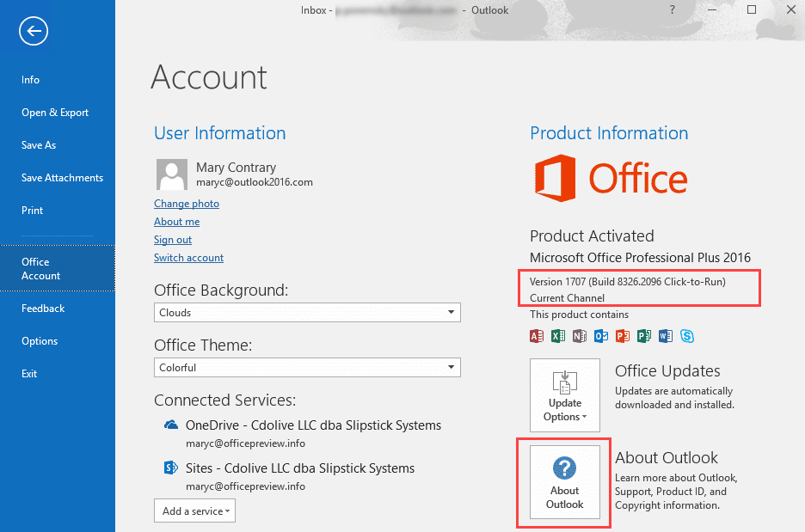
Task: Click the Publisher app icon
Action: click(x=644, y=336)
